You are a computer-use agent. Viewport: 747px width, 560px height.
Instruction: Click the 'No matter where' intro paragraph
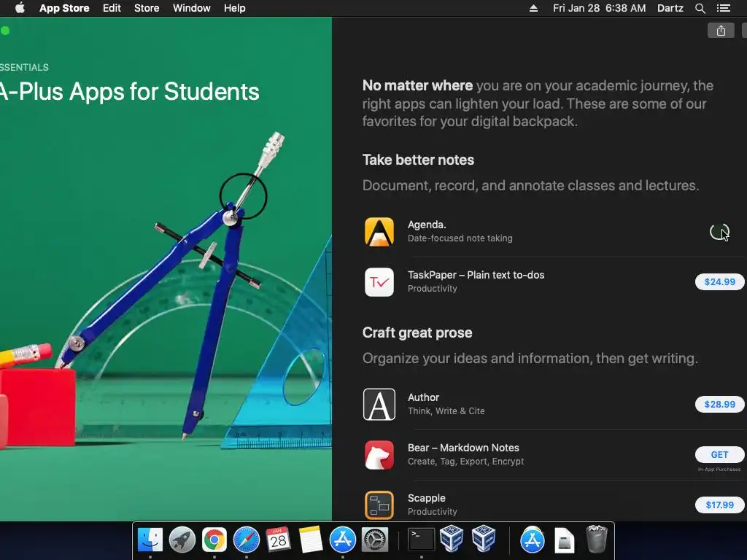click(x=538, y=104)
